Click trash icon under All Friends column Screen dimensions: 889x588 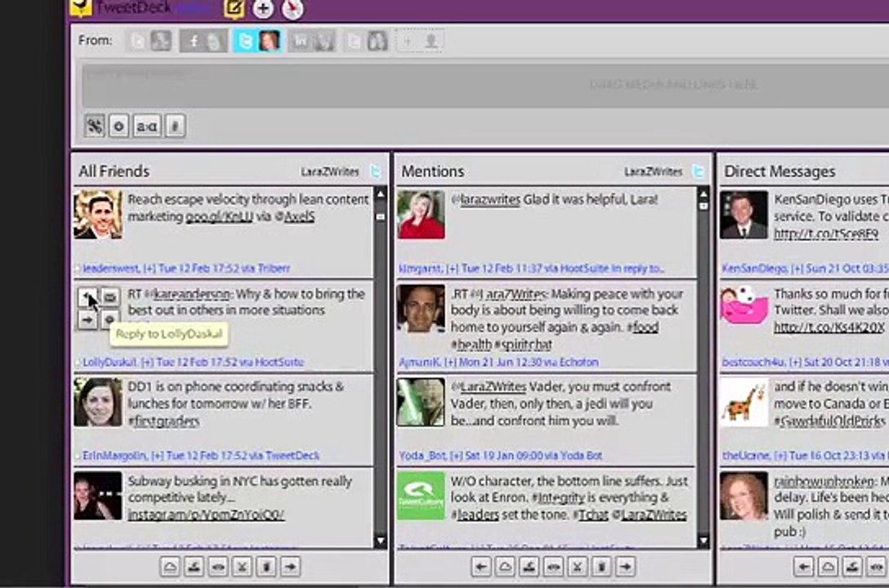tap(266, 567)
